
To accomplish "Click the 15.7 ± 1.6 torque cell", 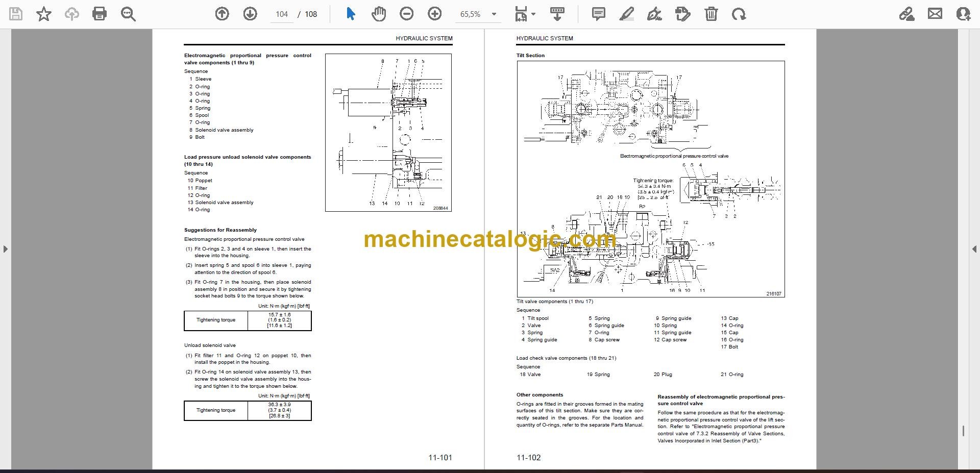I will coord(280,320).
